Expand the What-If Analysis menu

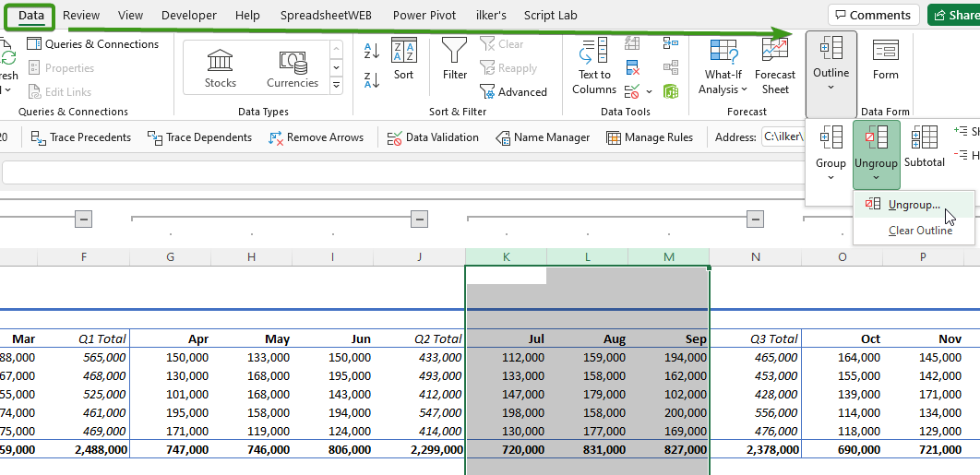tap(723, 66)
